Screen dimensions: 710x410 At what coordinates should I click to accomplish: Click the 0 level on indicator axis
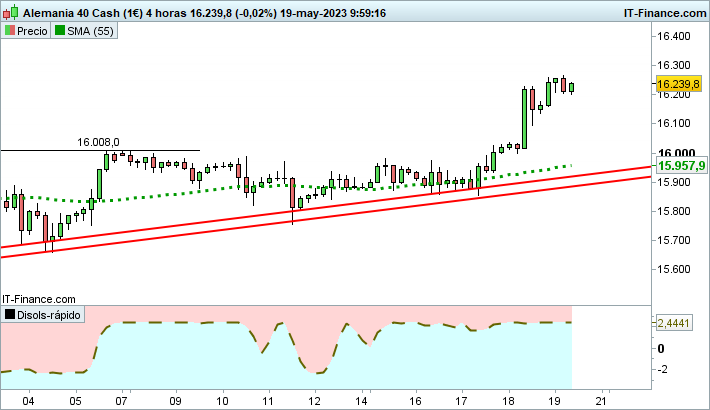point(661,349)
